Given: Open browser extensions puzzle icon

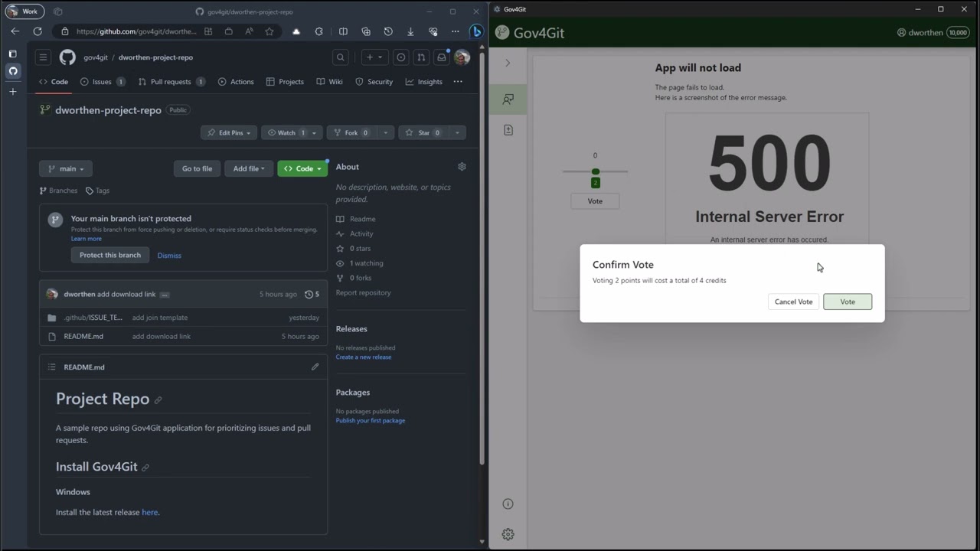Looking at the screenshot, I should click(x=319, y=31).
